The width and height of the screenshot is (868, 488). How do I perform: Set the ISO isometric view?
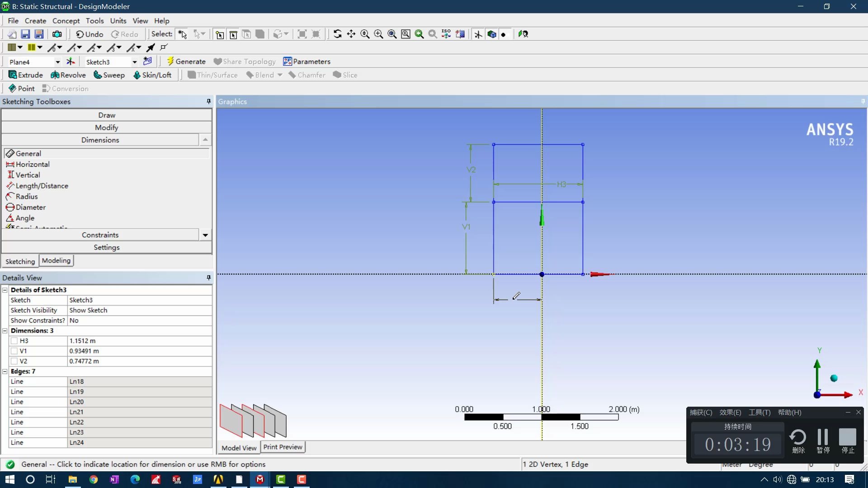pos(446,34)
